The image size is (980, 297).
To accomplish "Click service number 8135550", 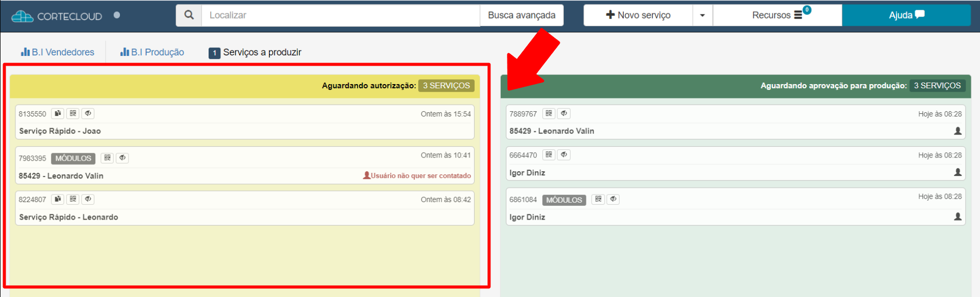I will (x=32, y=114).
